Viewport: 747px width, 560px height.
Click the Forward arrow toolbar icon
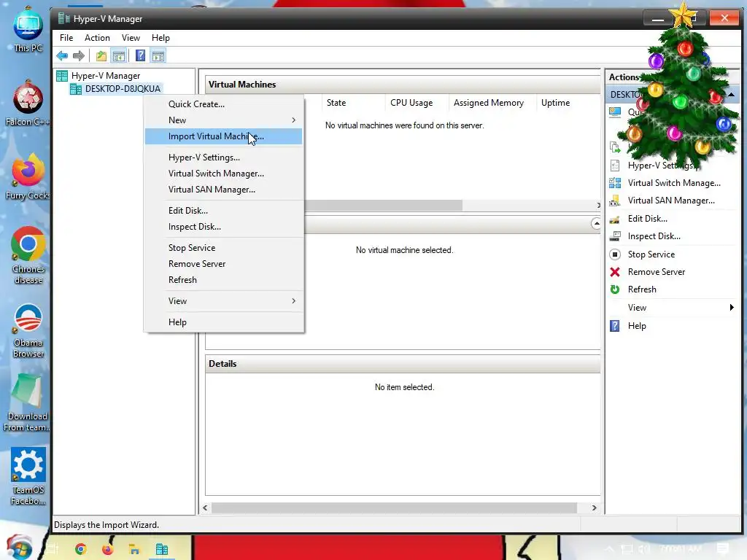point(79,56)
